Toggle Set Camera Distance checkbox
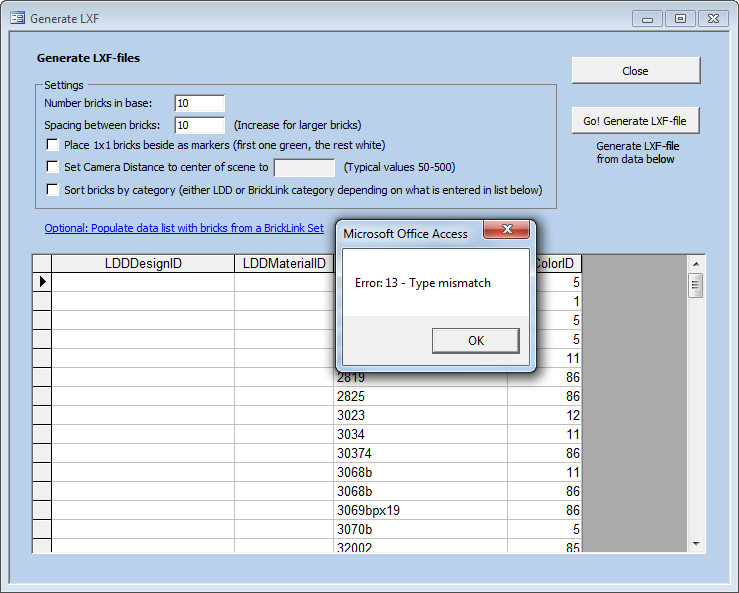The width and height of the screenshot is (739, 593). [x=54, y=167]
